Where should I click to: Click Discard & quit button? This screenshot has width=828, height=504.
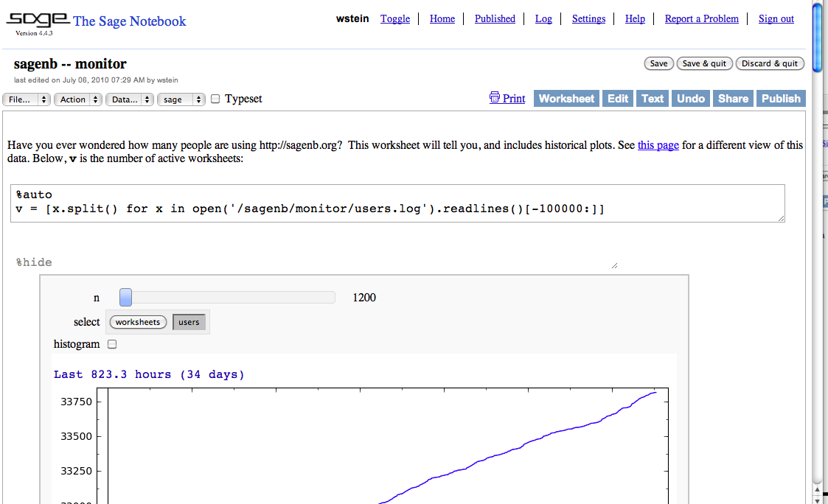point(770,63)
